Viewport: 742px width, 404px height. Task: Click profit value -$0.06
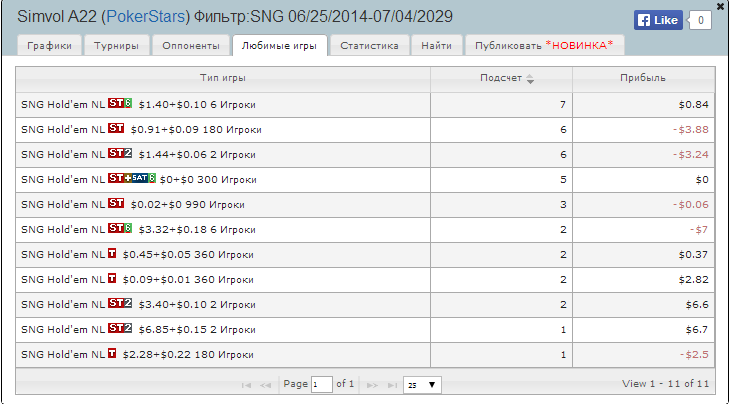(690, 205)
